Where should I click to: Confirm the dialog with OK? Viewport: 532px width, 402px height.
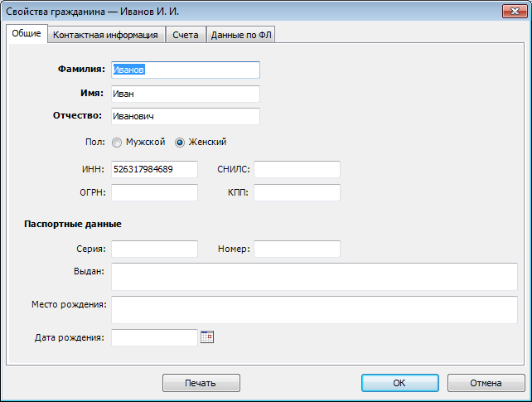coord(399,383)
